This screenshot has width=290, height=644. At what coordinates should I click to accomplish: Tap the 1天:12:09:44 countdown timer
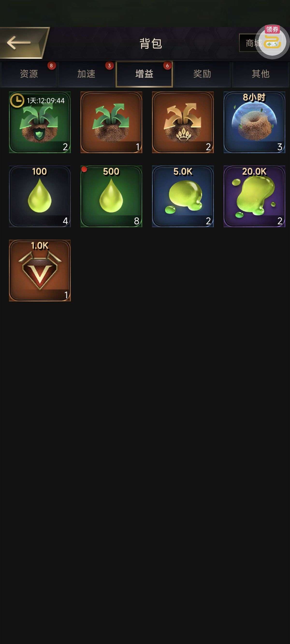46,101
